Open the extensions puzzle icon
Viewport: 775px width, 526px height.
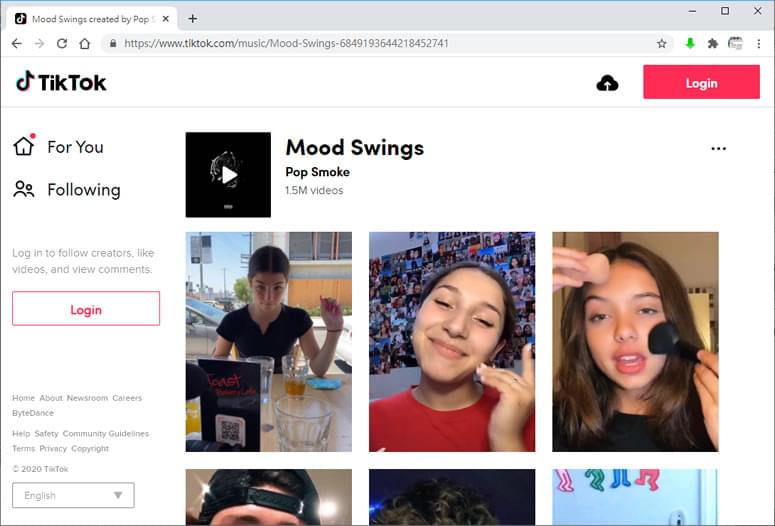tap(713, 44)
